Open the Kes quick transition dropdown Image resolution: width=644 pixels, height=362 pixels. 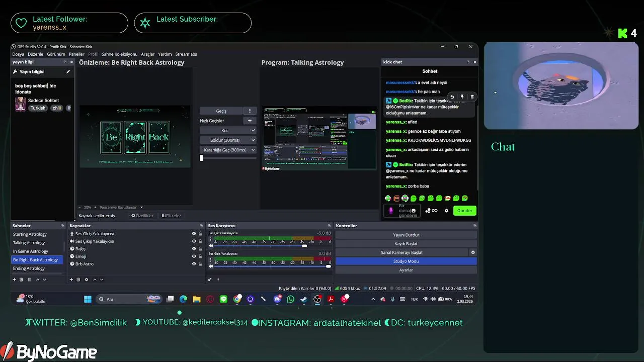[x=228, y=131]
